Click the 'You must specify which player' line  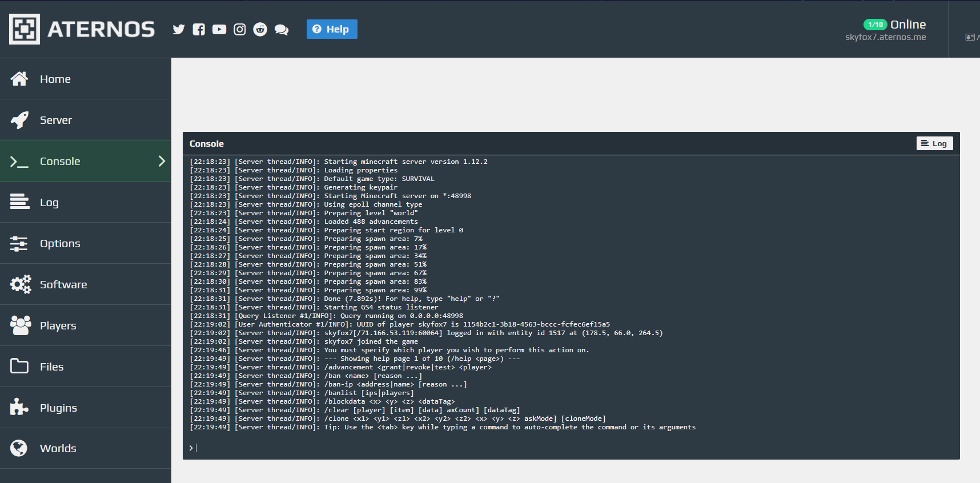389,350
